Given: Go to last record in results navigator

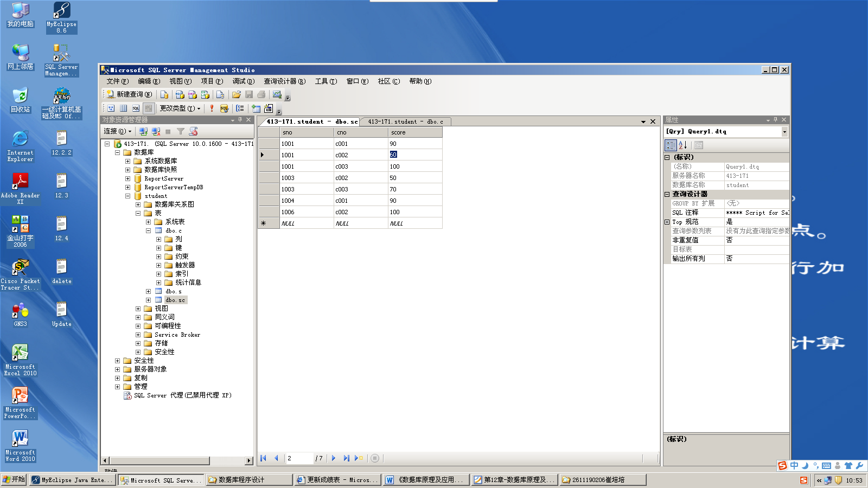Looking at the screenshot, I should click(346, 458).
